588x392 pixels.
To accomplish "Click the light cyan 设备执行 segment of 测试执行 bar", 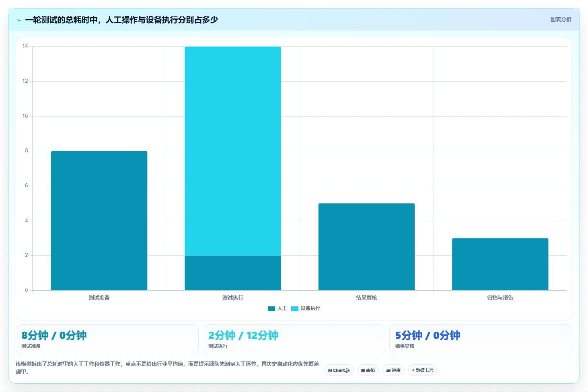I will click(x=233, y=151).
